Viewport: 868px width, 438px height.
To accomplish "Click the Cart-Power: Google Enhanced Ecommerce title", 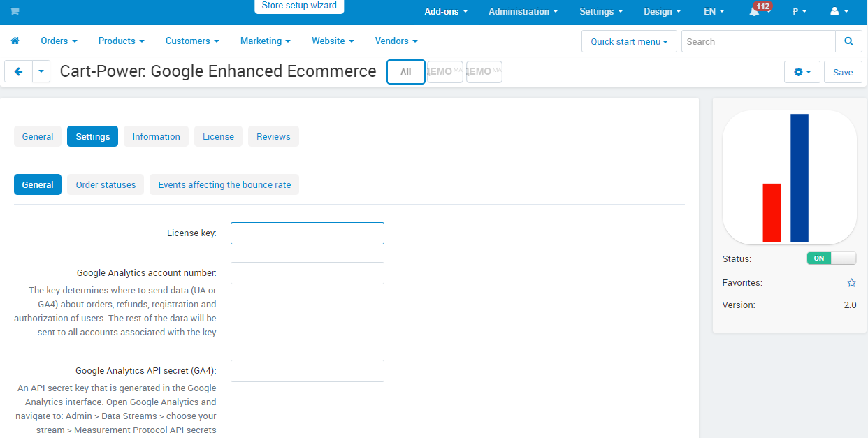I will click(218, 71).
